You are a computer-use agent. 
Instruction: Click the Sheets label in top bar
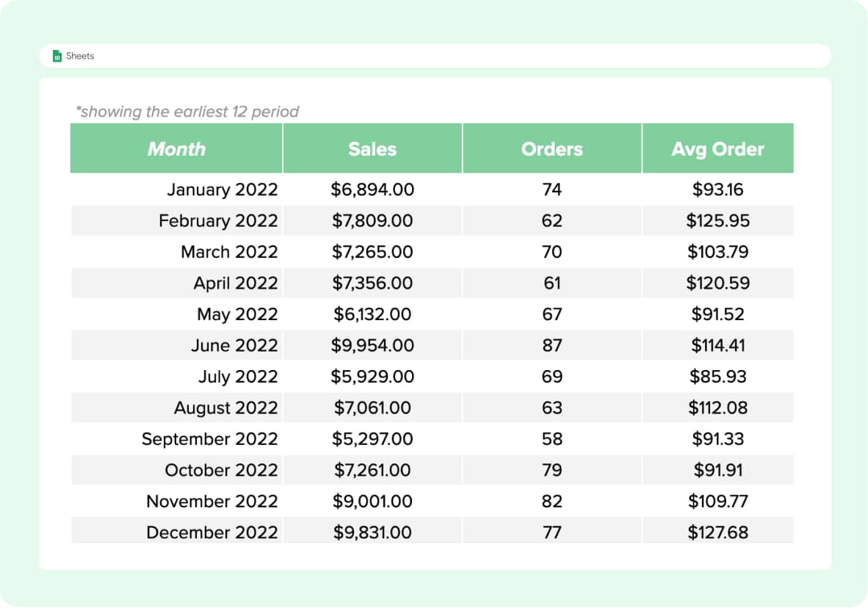pos(80,56)
